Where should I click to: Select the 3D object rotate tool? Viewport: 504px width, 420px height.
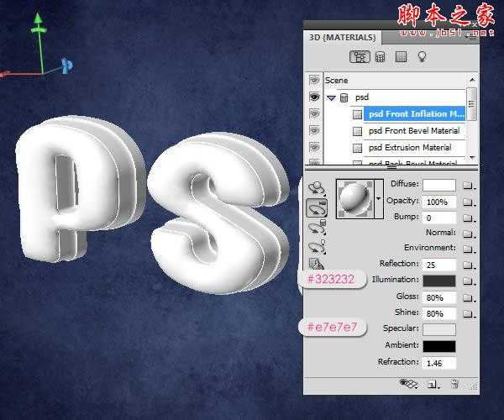(x=317, y=188)
